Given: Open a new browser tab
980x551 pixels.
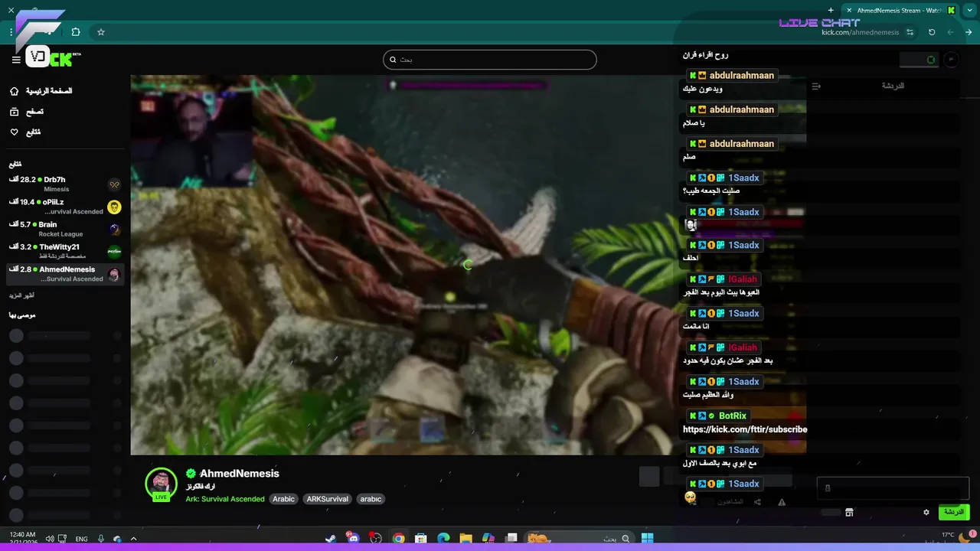Looking at the screenshot, I should point(831,10).
